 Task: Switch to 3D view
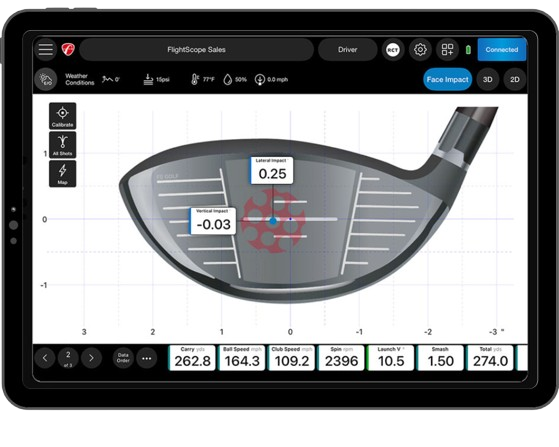pos(487,79)
